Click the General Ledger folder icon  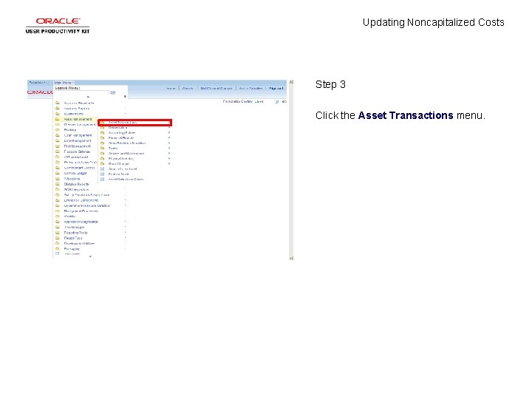click(58, 173)
